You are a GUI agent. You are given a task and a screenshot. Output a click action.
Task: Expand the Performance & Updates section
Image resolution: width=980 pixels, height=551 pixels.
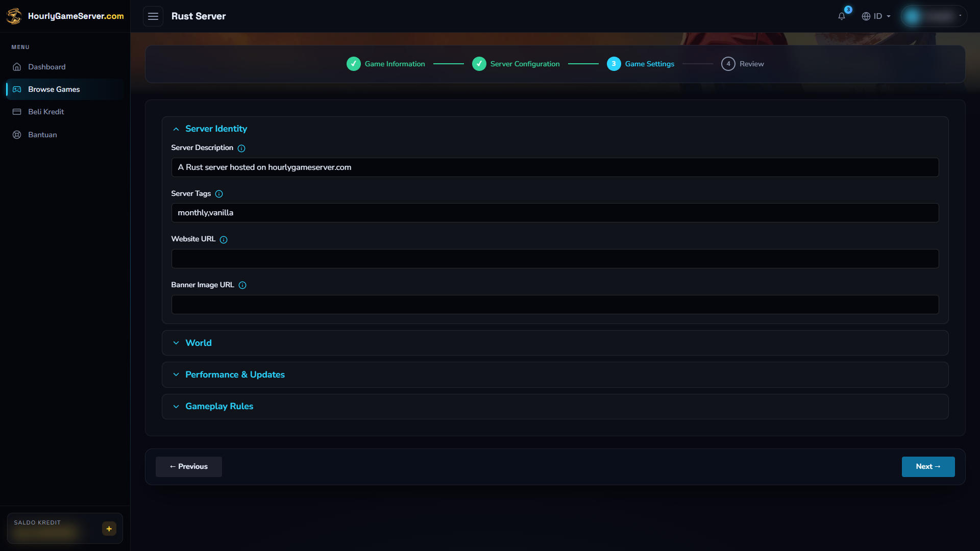point(555,374)
